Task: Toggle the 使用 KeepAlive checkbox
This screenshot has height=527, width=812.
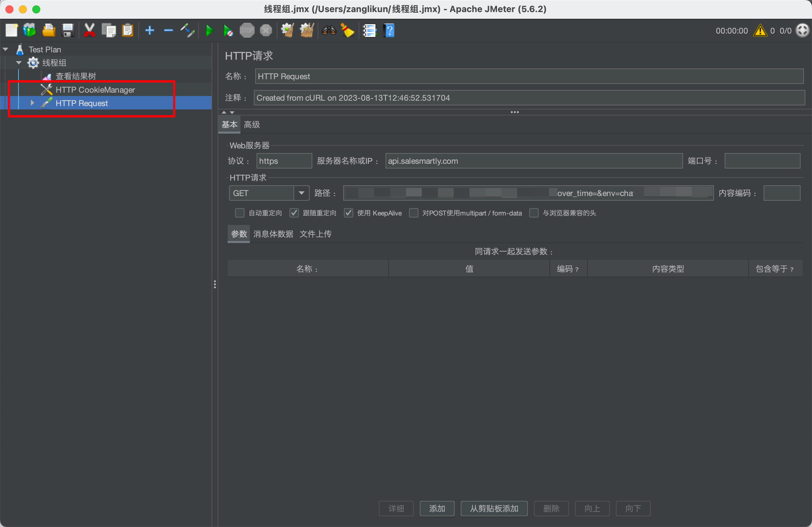Action: point(348,213)
